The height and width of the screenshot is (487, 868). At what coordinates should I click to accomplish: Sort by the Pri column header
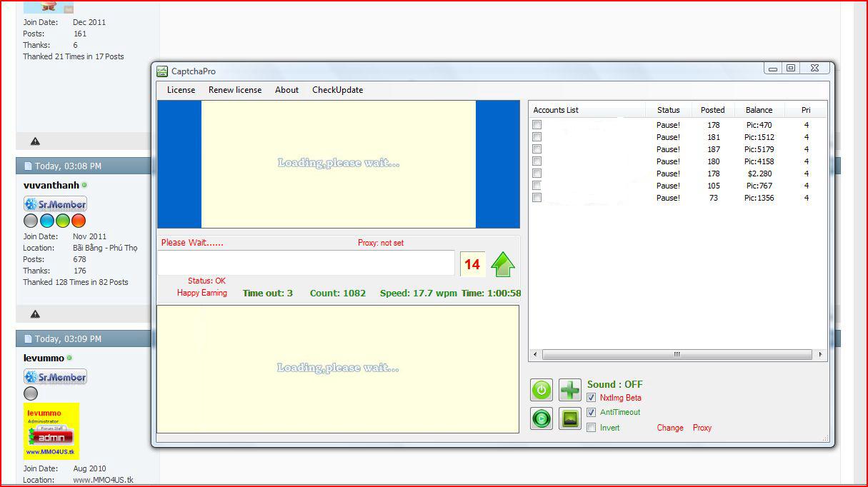tap(806, 110)
